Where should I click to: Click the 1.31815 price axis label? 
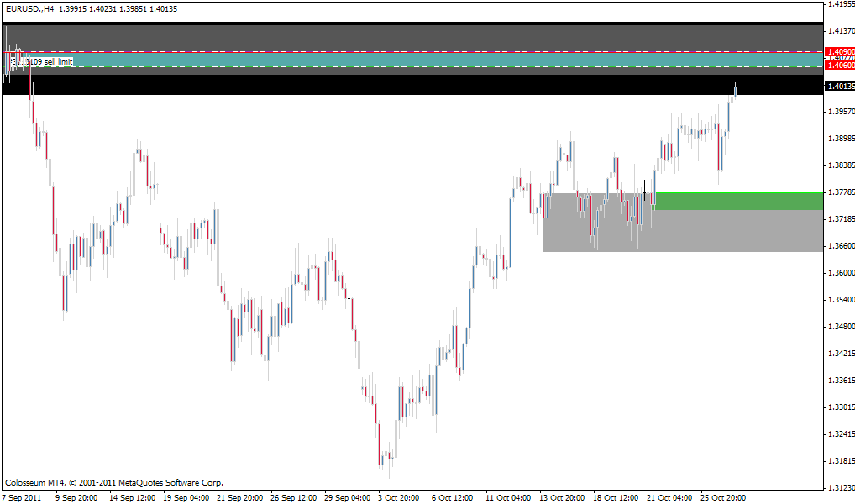[842, 461]
